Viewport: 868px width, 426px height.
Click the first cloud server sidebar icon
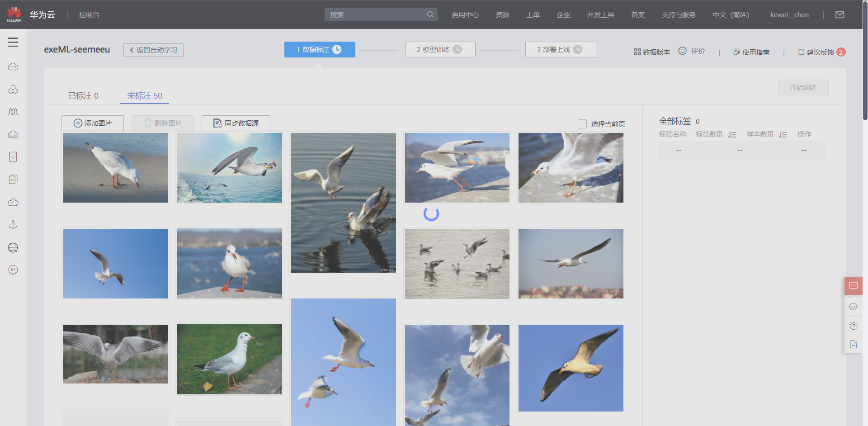(13, 67)
